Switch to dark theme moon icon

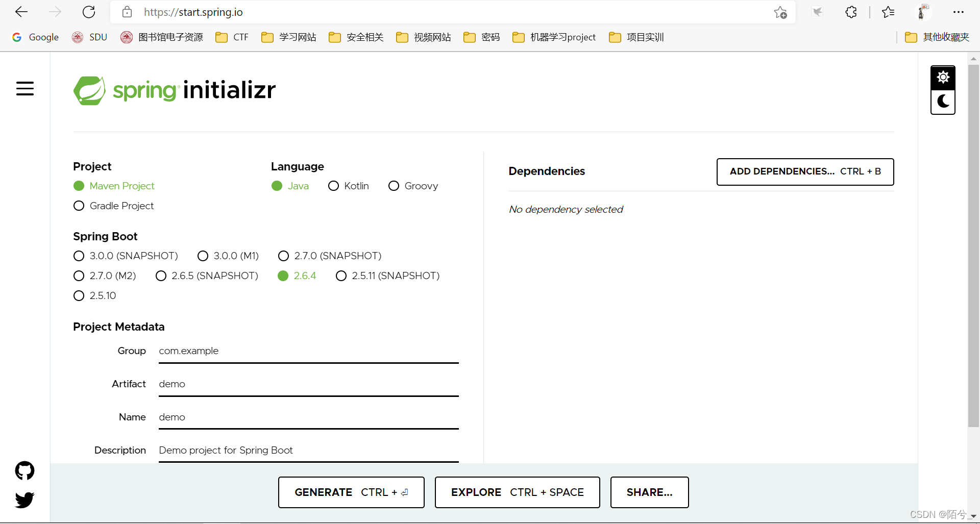coord(943,102)
